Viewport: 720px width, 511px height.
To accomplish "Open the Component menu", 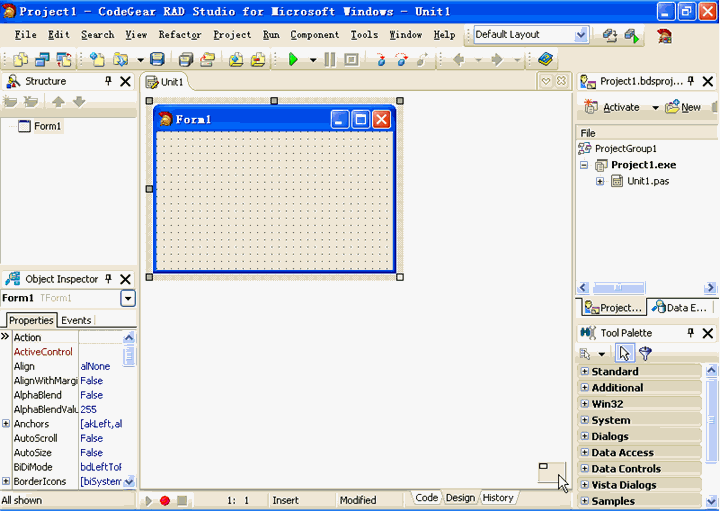I will coord(315,35).
